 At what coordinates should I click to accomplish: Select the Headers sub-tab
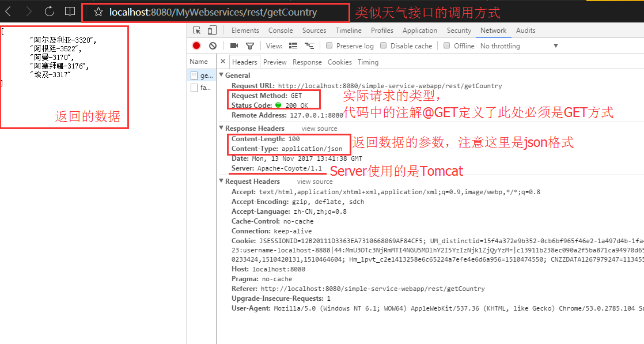[244, 62]
